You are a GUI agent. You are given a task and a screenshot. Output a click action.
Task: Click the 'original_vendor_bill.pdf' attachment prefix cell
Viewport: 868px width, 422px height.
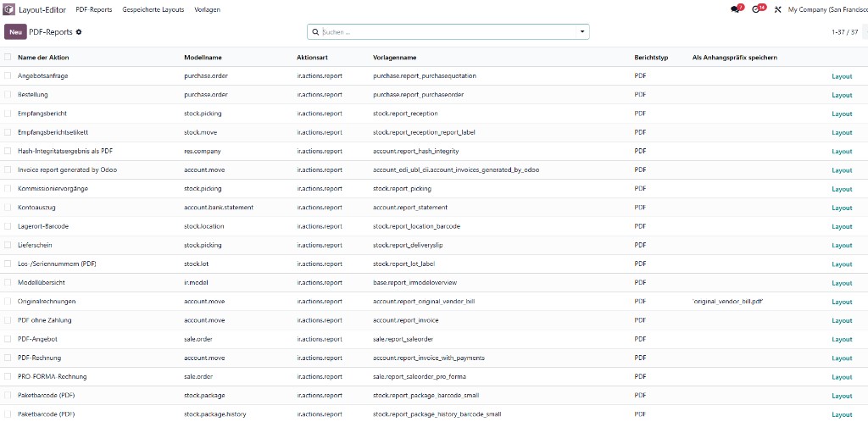coord(728,302)
